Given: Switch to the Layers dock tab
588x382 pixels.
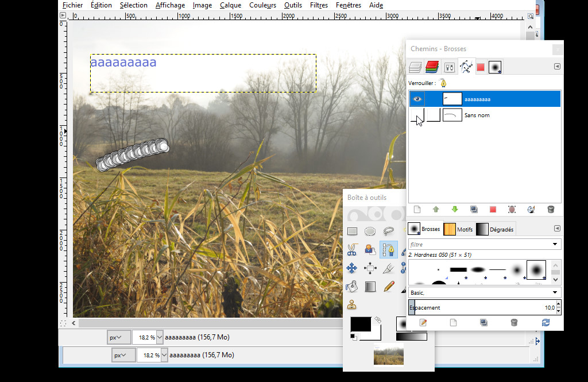Looking at the screenshot, I should (416, 67).
